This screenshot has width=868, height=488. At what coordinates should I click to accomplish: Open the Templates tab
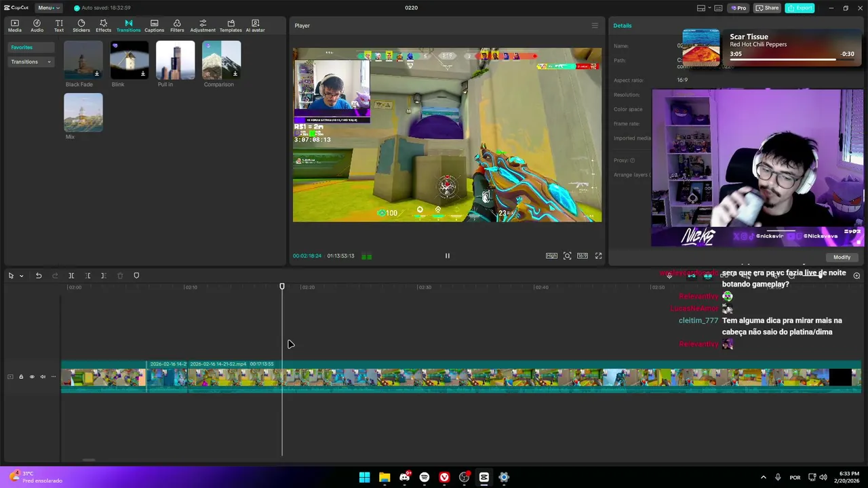[231, 26]
